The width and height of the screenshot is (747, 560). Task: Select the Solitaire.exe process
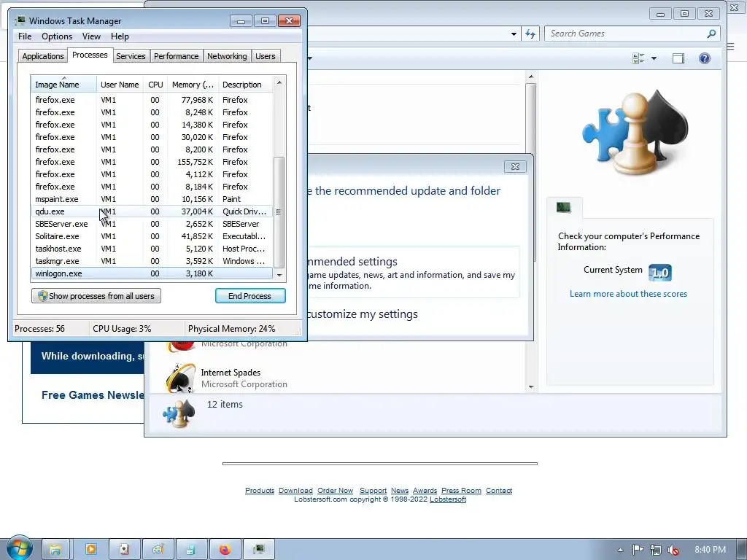point(152,236)
